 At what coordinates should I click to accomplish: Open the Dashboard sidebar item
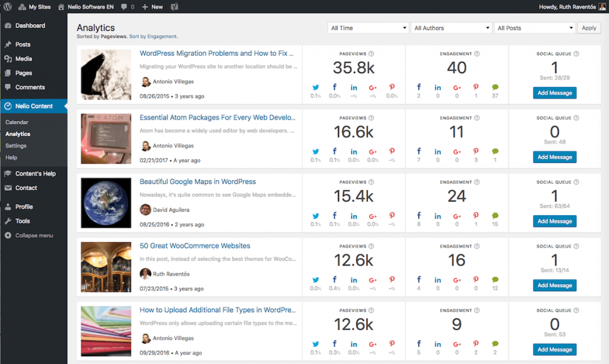(x=30, y=26)
